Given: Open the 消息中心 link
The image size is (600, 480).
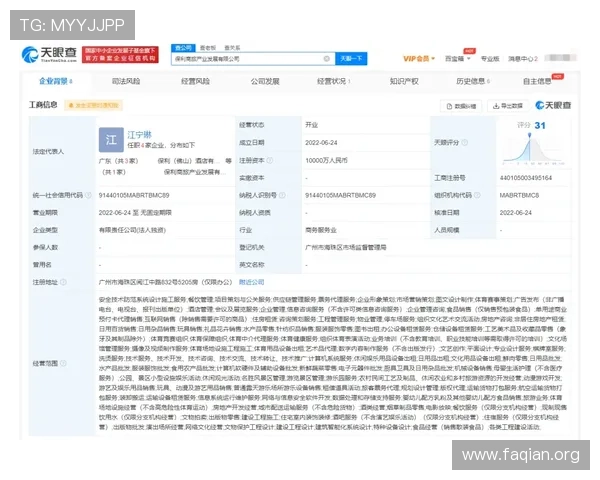Looking at the screenshot, I should [523, 59].
